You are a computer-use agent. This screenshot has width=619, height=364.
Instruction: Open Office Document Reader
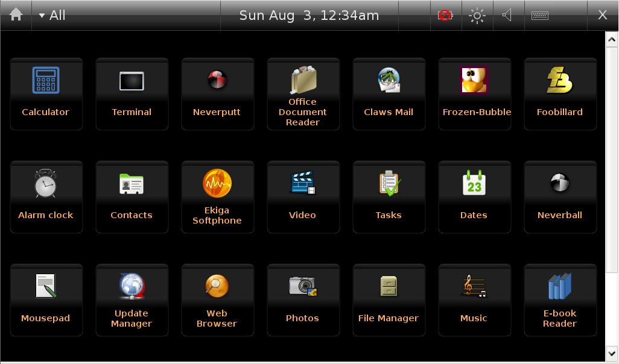tap(303, 93)
